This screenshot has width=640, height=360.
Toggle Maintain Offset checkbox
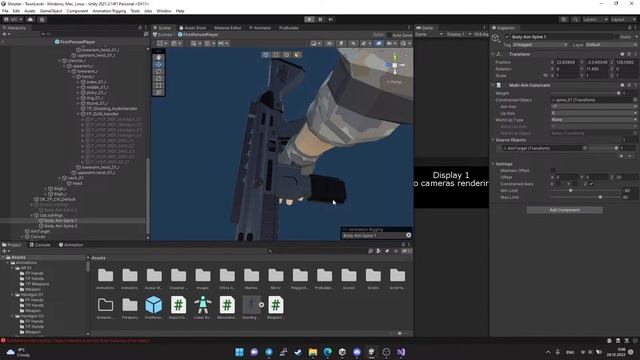[x=553, y=171]
